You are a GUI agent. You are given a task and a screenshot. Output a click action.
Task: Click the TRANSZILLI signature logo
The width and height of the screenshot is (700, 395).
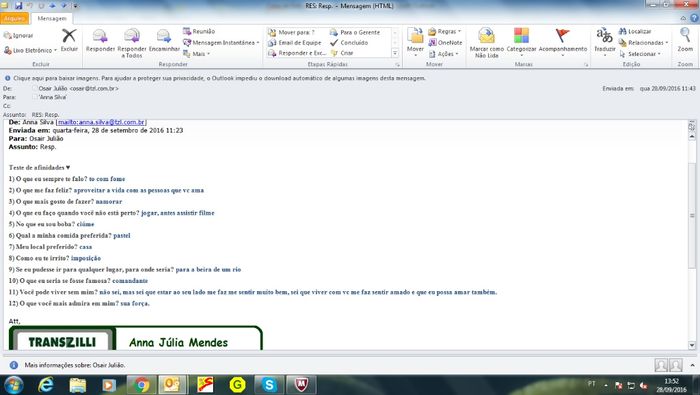pos(62,342)
